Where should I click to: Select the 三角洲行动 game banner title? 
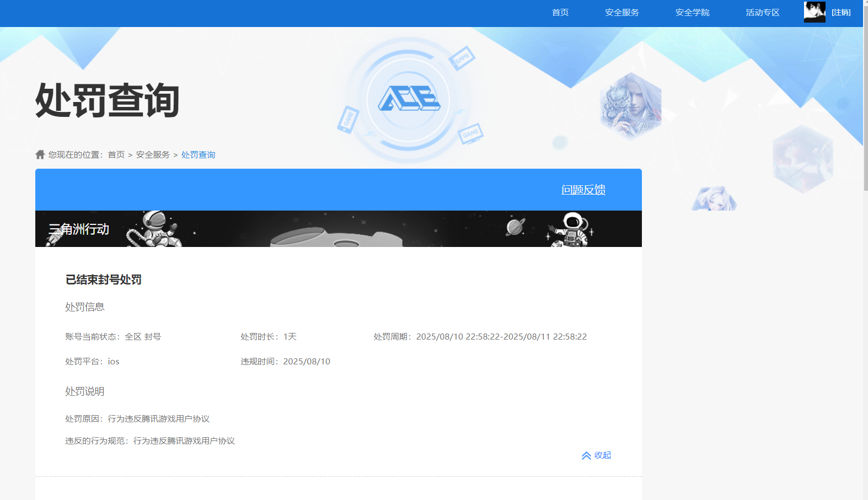pyautogui.click(x=79, y=229)
